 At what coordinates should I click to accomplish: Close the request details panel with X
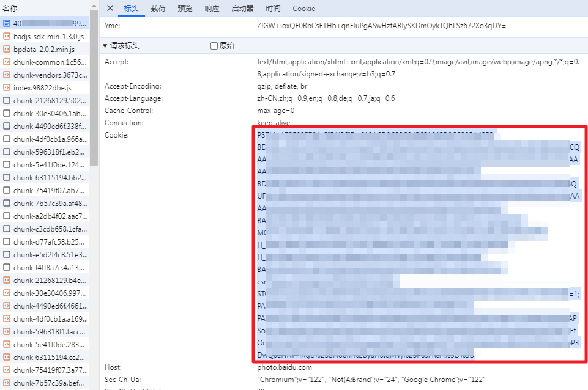point(110,8)
